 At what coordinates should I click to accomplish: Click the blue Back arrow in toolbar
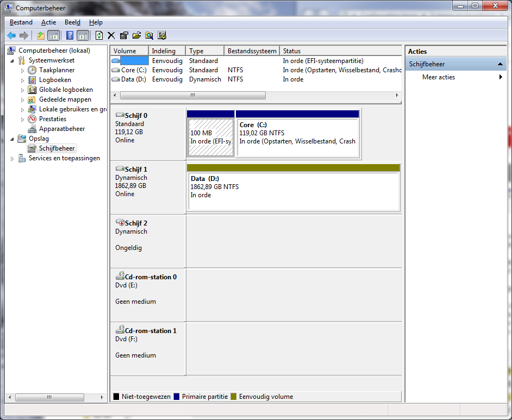11,35
